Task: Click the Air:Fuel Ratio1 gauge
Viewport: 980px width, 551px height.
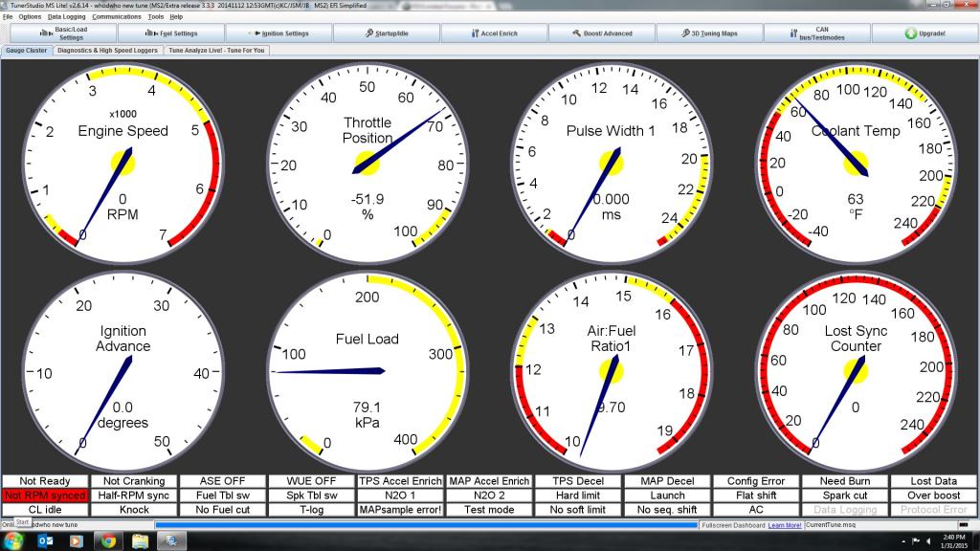Action: 612,369
